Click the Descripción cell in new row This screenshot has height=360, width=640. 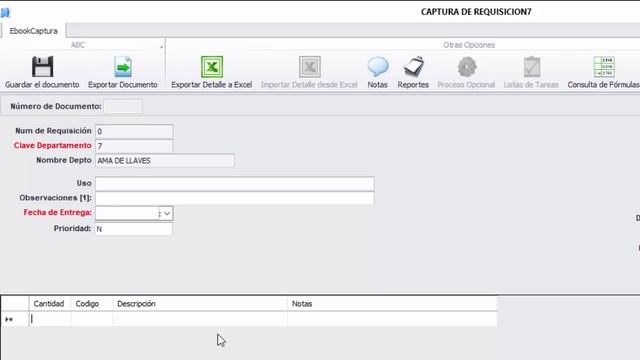[x=200, y=319]
